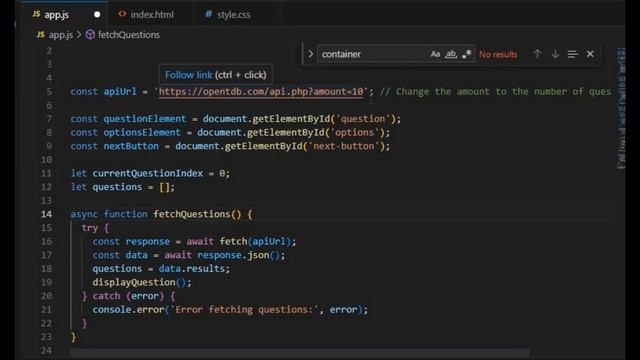Screen dimensions: 640x360
Task: Click 'No results' text in Find widget
Action: pos(498,54)
